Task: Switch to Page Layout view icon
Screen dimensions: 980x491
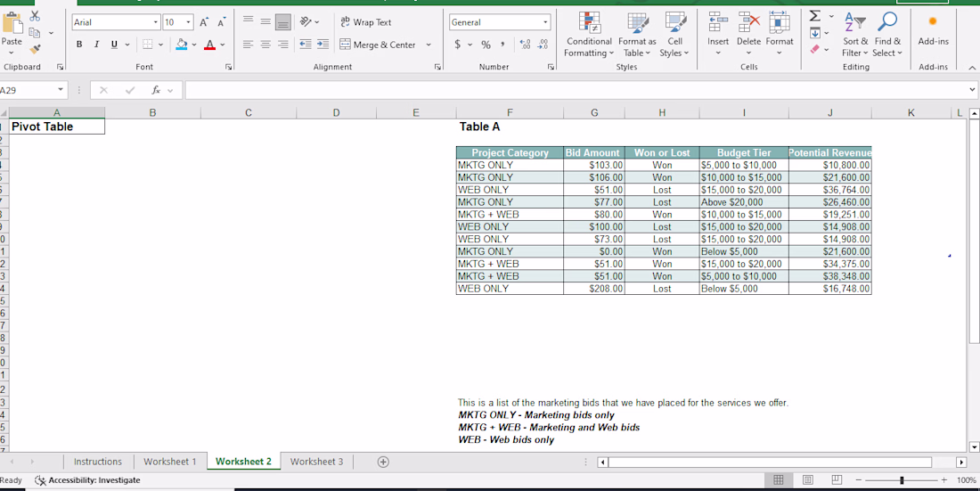Action: 808,480
